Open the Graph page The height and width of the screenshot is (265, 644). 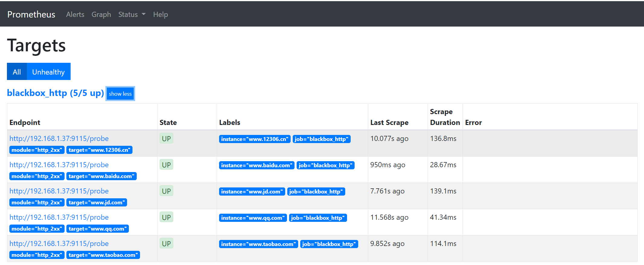pos(101,14)
